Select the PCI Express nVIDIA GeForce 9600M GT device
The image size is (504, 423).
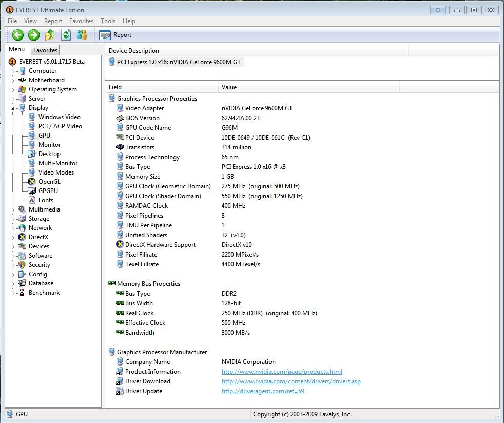pos(175,62)
